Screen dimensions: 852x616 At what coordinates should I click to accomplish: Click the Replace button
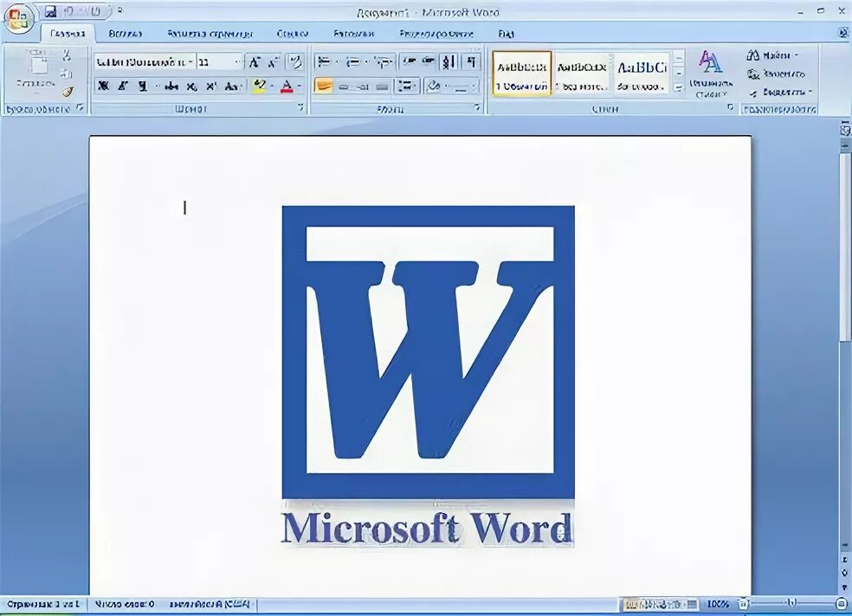[776, 74]
